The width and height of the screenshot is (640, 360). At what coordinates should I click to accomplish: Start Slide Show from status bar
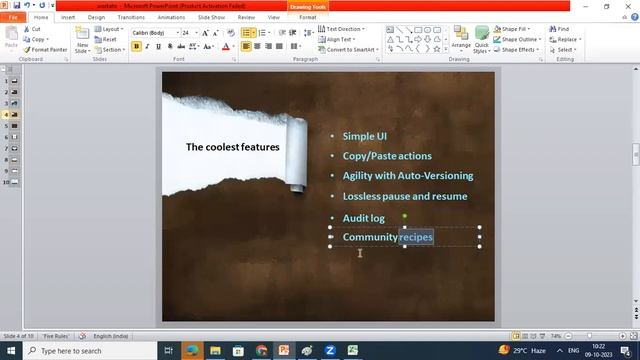tap(542, 336)
